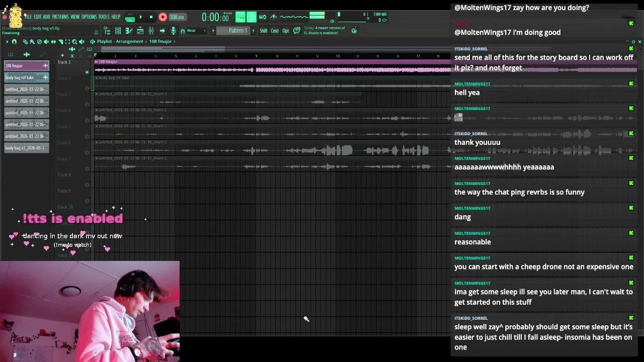Click the Shift button
644x362 pixels.
(x=264, y=31)
